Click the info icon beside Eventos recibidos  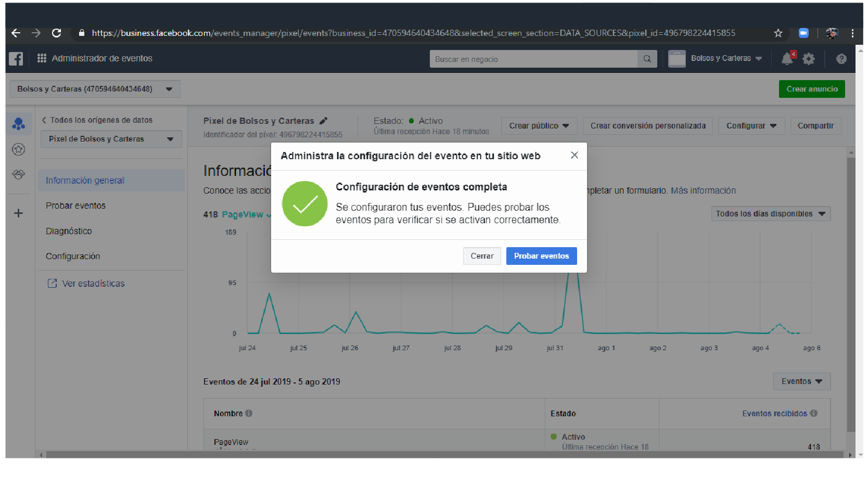(814, 413)
